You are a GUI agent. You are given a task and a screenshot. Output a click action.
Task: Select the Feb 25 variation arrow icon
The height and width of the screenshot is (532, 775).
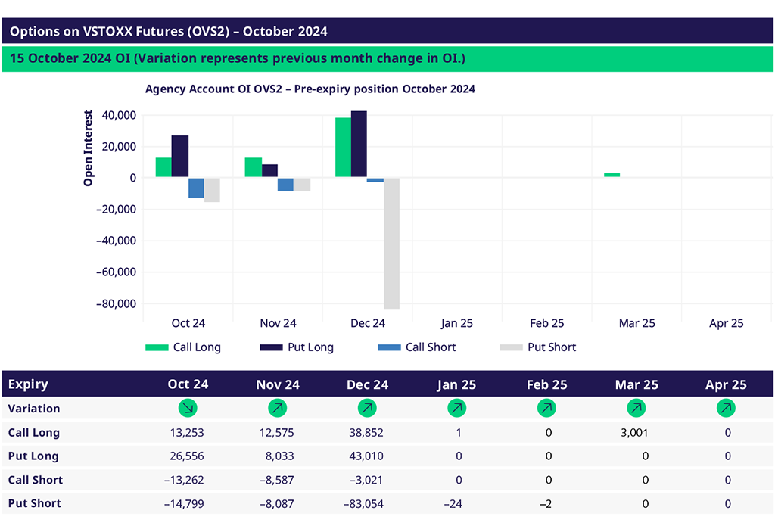[546, 409]
